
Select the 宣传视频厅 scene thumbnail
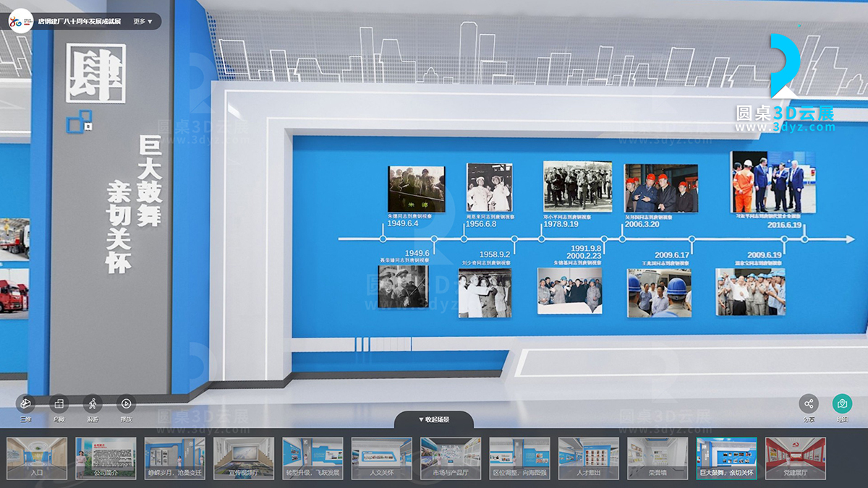244,458
